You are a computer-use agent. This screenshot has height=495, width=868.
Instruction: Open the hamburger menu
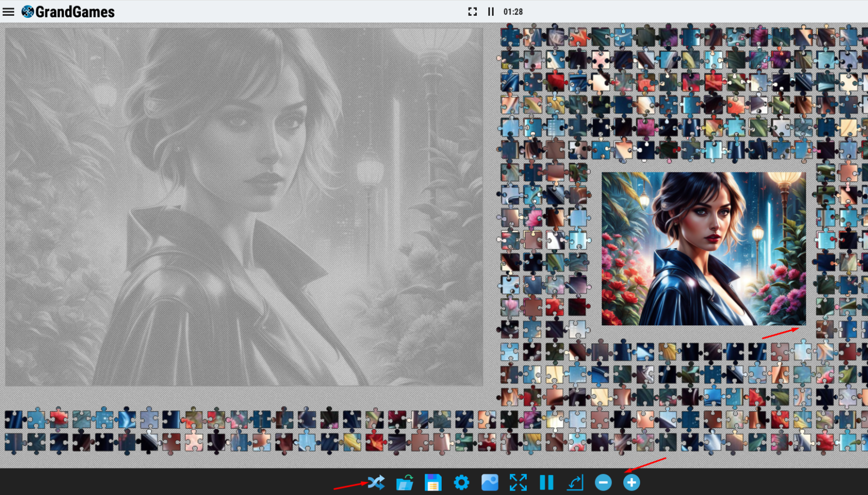[x=9, y=11]
